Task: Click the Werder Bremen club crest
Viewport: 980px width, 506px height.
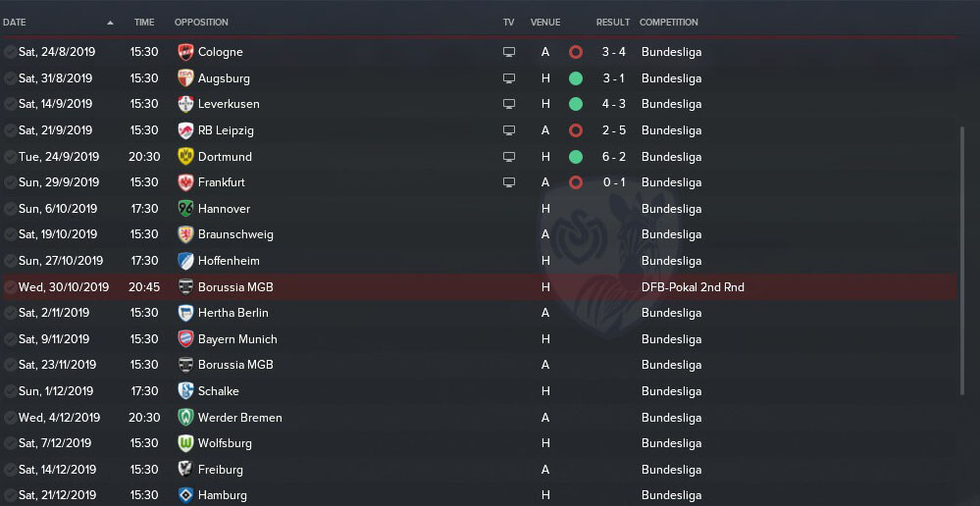Action: [185, 417]
